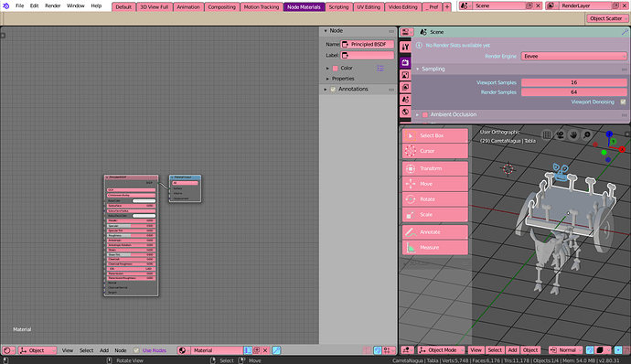Toggle camera view in viewport

click(560, 134)
